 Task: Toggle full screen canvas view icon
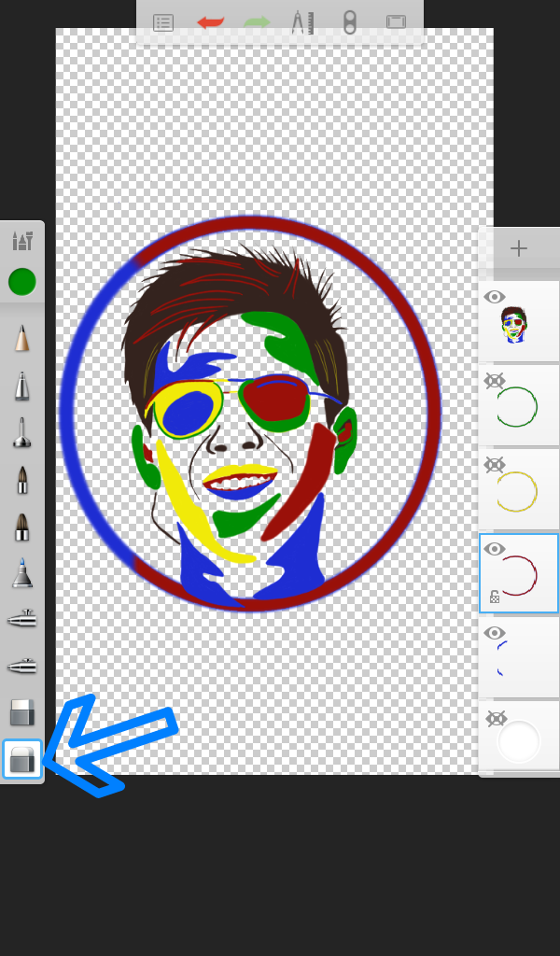click(396, 22)
